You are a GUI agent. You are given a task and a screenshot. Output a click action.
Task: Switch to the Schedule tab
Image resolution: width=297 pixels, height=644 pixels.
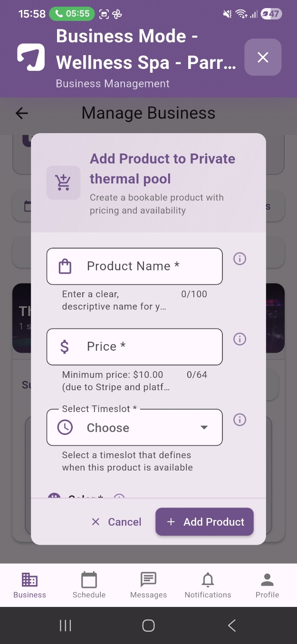(x=89, y=585)
